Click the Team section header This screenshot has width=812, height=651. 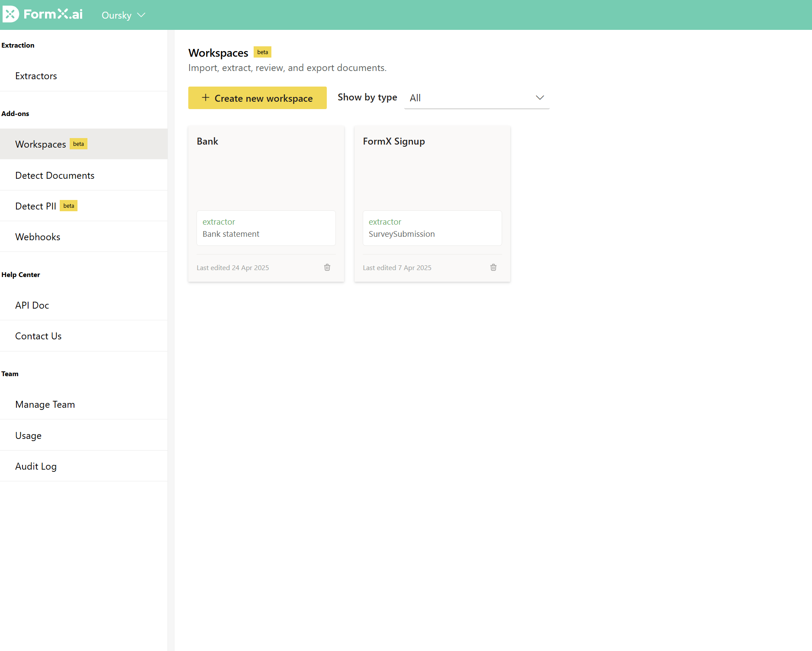(x=10, y=374)
